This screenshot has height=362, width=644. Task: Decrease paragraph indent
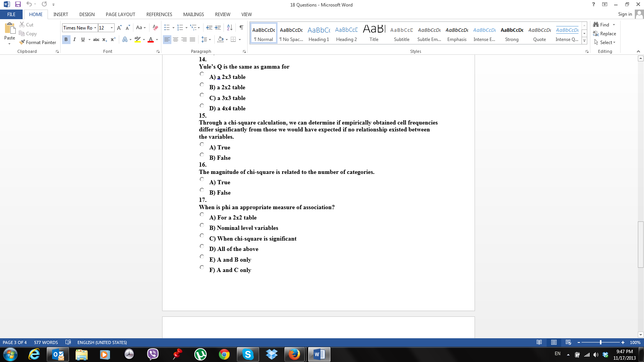click(209, 28)
